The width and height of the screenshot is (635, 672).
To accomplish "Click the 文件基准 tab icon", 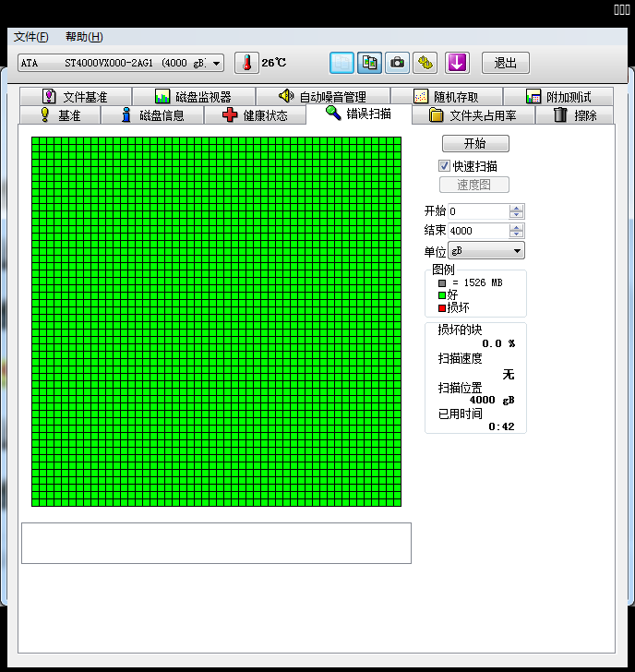I will coord(49,96).
